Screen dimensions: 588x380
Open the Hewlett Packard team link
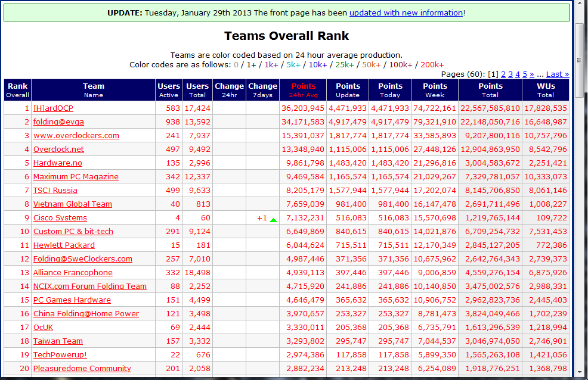pyautogui.click(x=64, y=245)
